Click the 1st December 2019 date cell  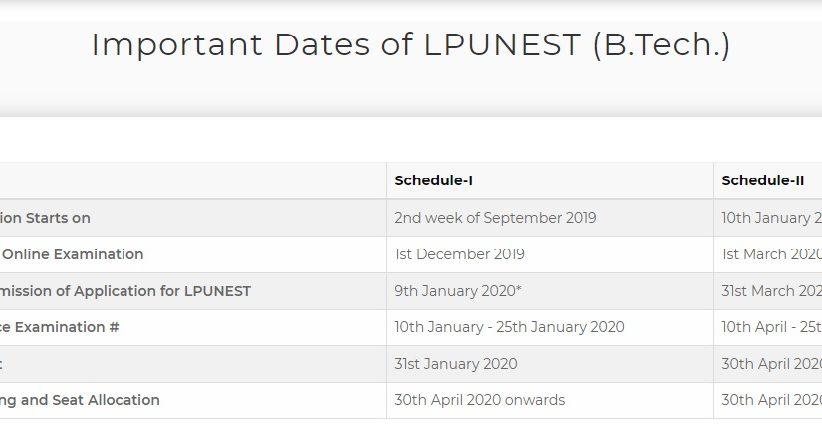tap(459, 254)
